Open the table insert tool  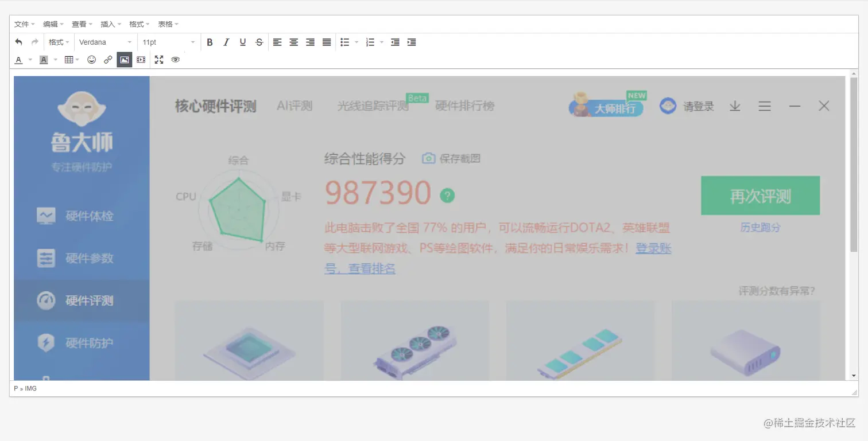[72, 60]
